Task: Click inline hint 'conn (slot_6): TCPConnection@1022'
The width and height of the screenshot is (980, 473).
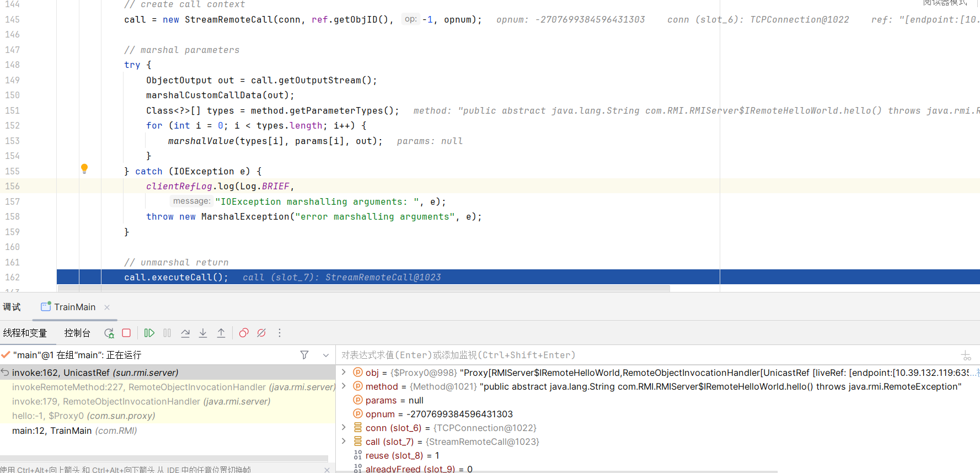Action: (x=758, y=19)
